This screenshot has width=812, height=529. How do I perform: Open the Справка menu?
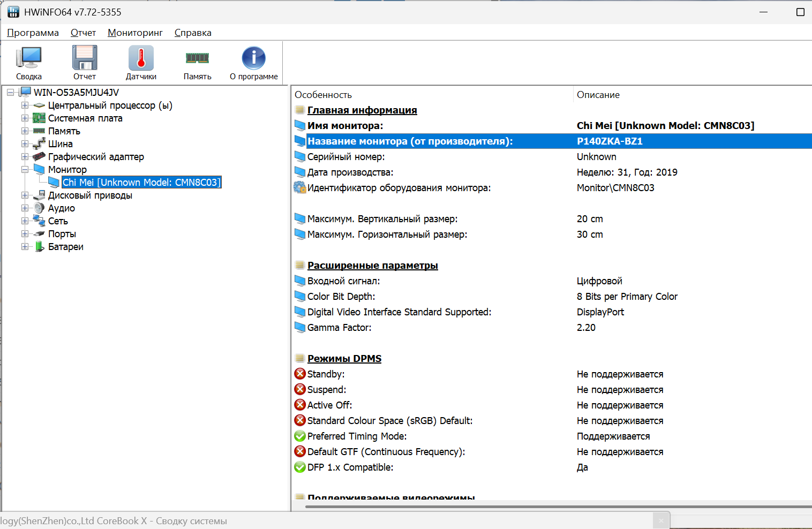point(193,33)
